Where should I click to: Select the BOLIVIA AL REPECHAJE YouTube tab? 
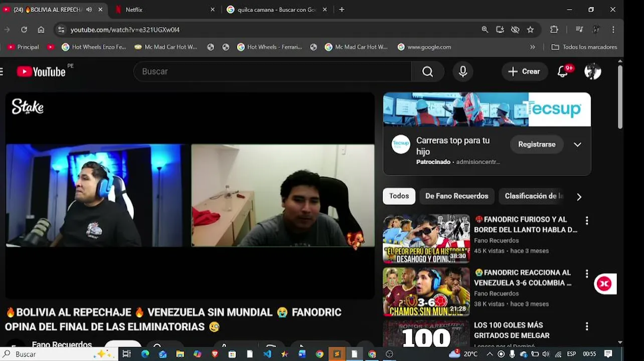48,10
